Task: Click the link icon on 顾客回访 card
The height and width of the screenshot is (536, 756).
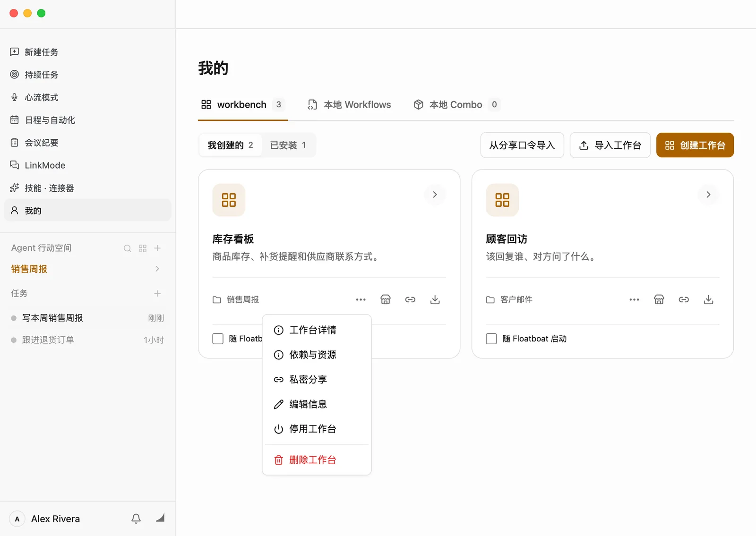Action: (684, 299)
